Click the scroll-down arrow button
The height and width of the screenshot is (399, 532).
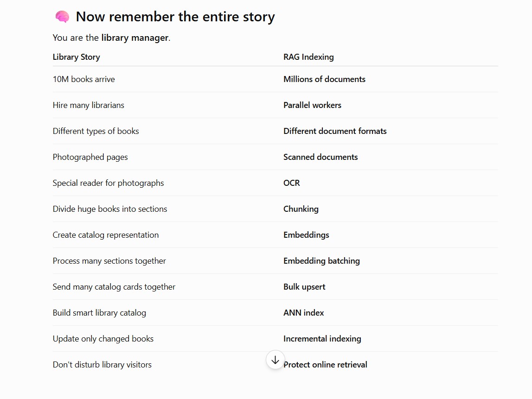pyautogui.click(x=275, y=360)
